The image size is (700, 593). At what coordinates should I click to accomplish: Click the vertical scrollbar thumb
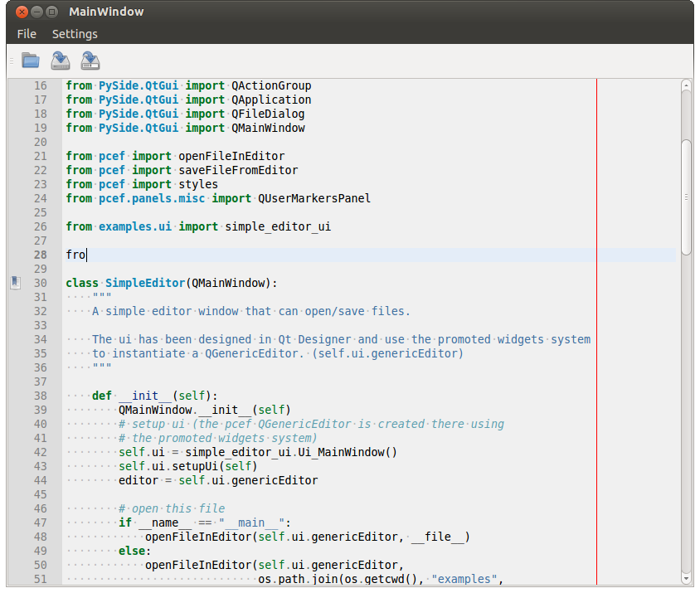click(686, 197)
